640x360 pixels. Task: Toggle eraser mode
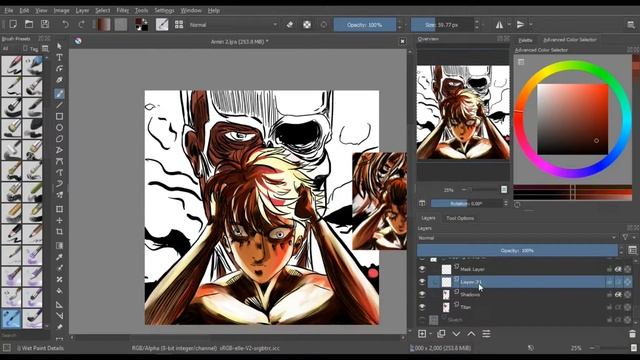pyautogui.click(x=290, y=24)
